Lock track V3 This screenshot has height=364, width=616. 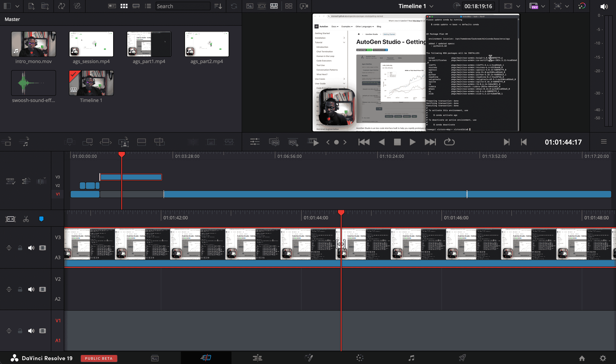(x=20, y=248)
